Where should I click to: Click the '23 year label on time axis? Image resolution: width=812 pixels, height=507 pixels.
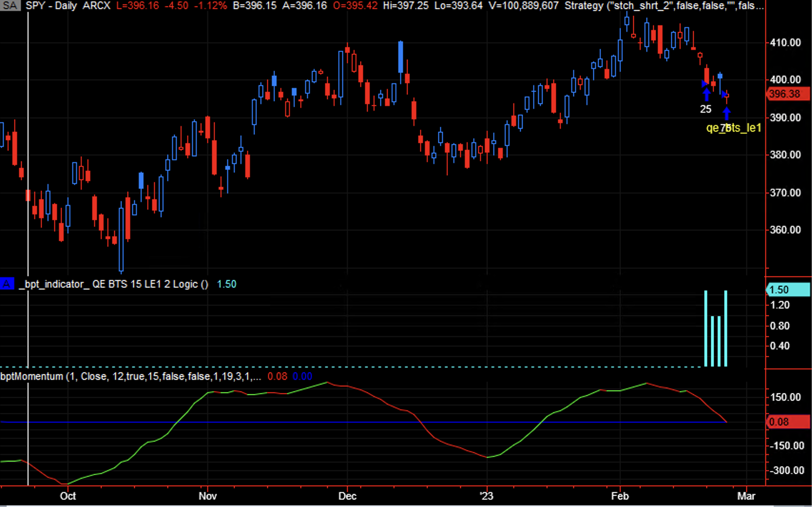coord(486,496)
